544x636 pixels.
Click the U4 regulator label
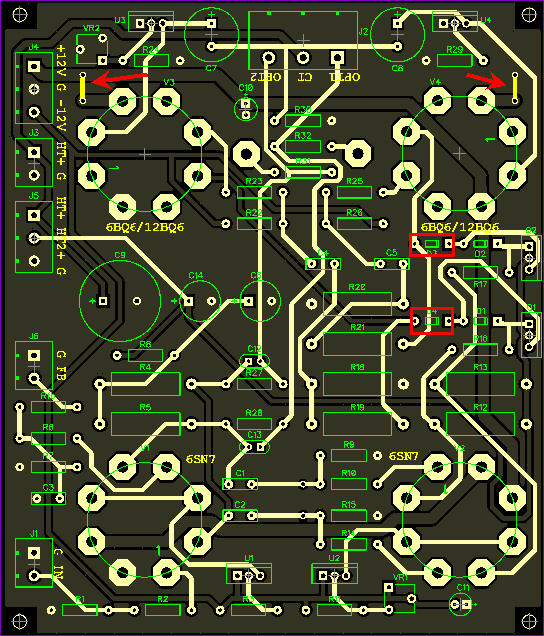tap(486, 20)
